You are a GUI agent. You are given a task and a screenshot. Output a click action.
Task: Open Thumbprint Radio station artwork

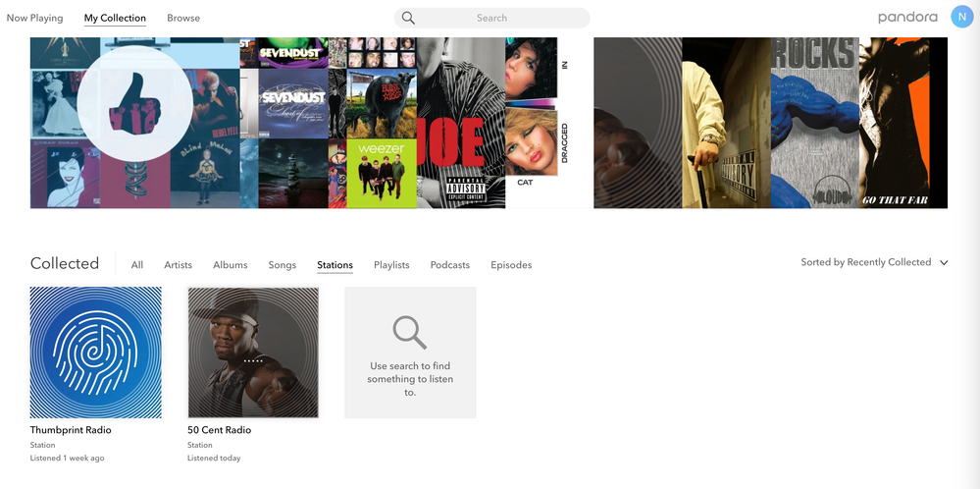coord(96,353)
